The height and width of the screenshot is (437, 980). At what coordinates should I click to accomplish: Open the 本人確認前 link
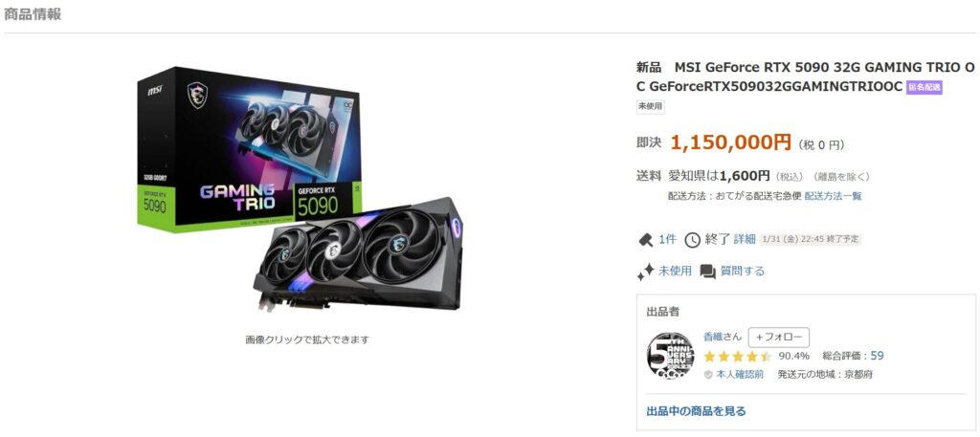[740, 375]
